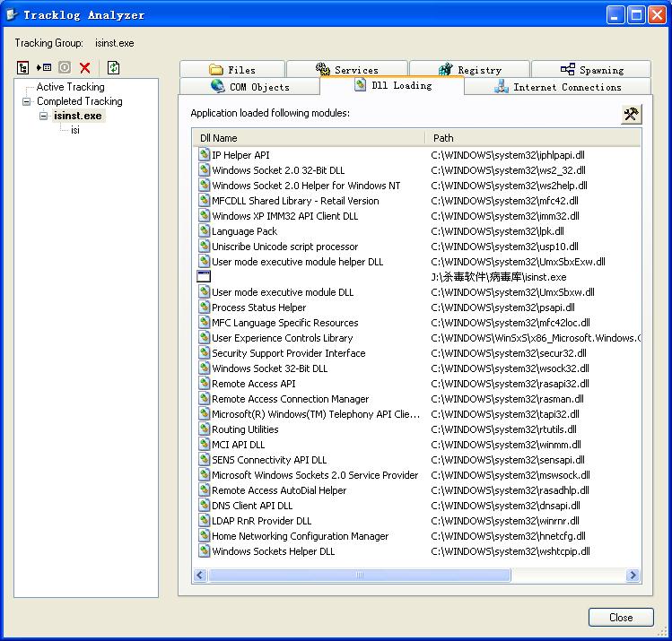This screenshot has width=672, height=641.
Task: Switch to the Files tab
Action: (232, 70)
